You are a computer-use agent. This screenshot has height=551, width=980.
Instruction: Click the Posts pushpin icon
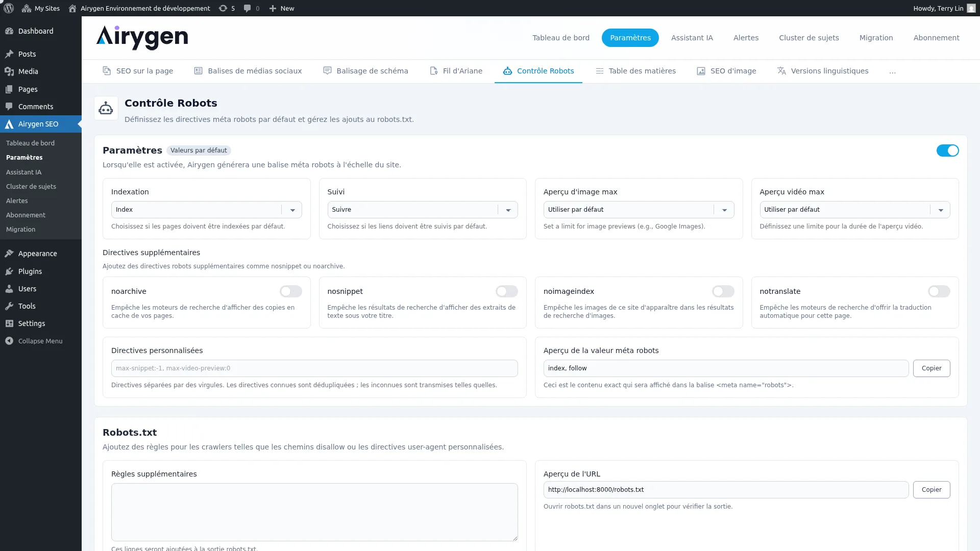[x=9, y=54]
